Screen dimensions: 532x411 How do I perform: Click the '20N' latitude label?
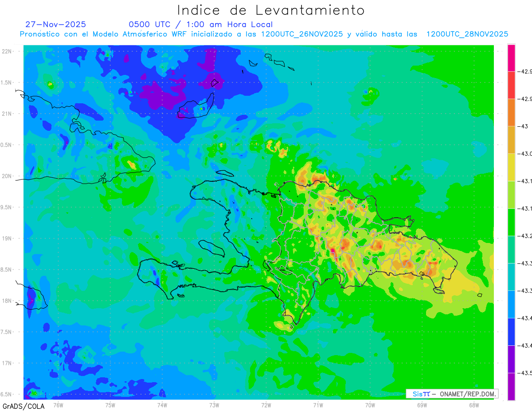click(x=8, y=176)
